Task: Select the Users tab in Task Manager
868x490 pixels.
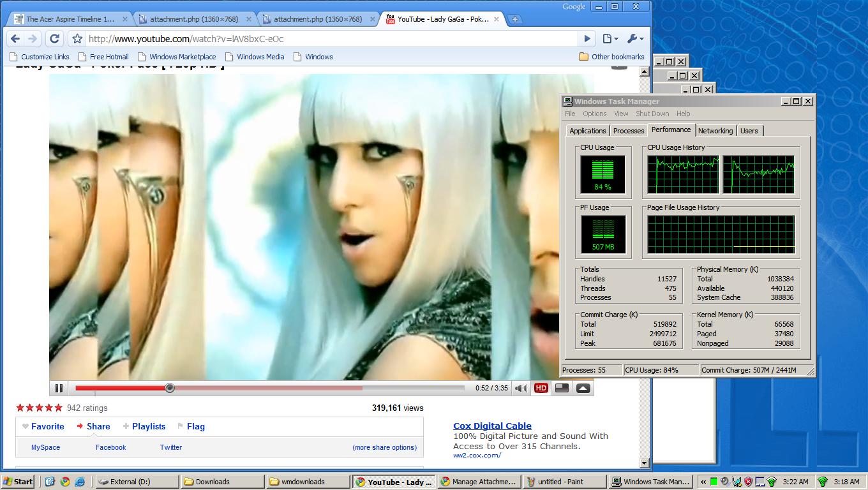Action: [x=749, y=131]
